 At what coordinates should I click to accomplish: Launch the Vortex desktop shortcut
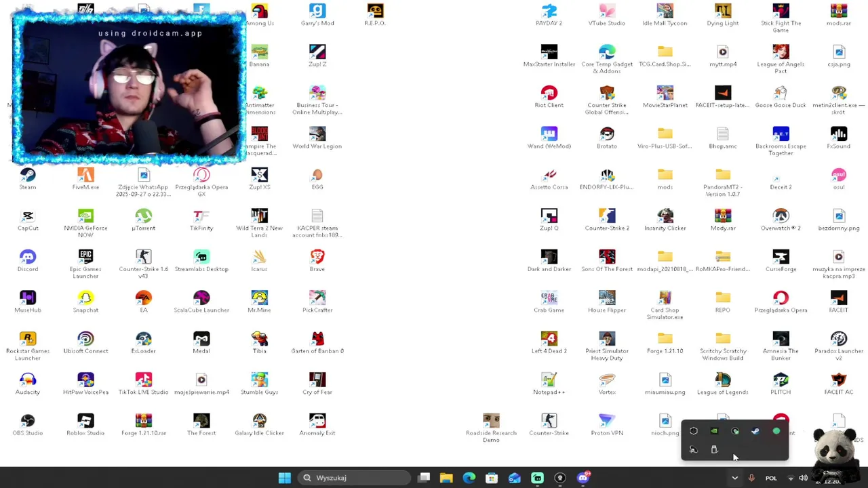point(607,384)
